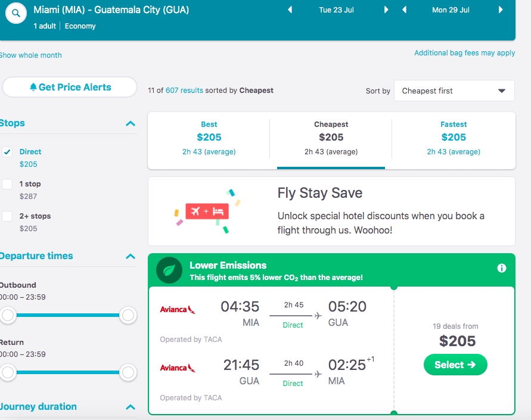Go to previous departure date arrow
531x420 pixels.
tap(290, 10)
